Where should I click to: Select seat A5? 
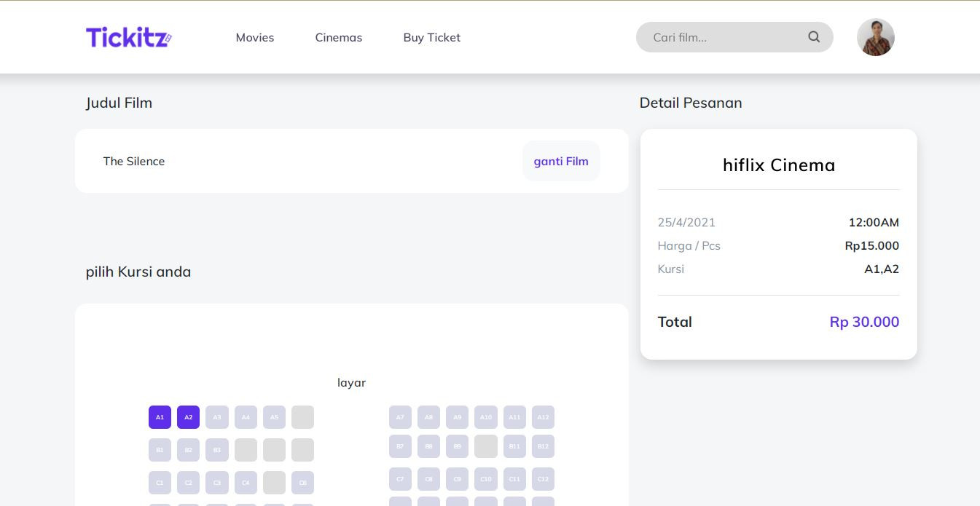(x=274, y=417)
